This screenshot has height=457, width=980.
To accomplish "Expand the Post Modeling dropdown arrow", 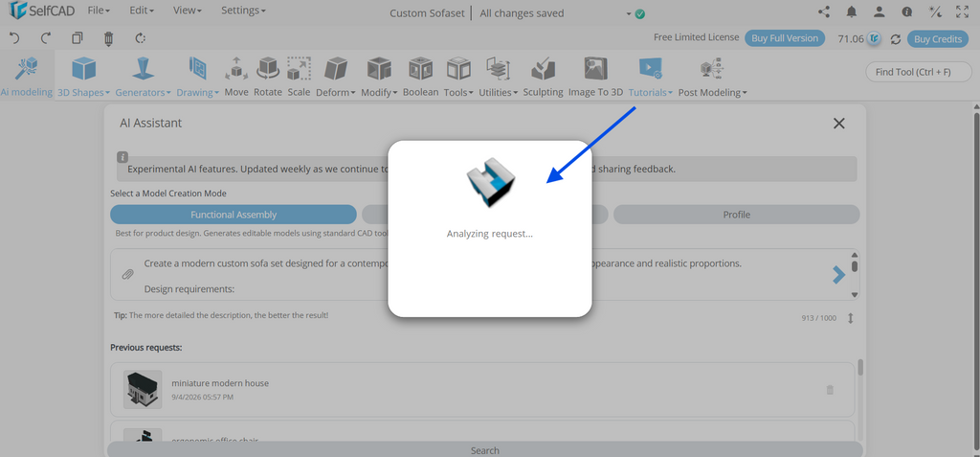I will point(745,93).
